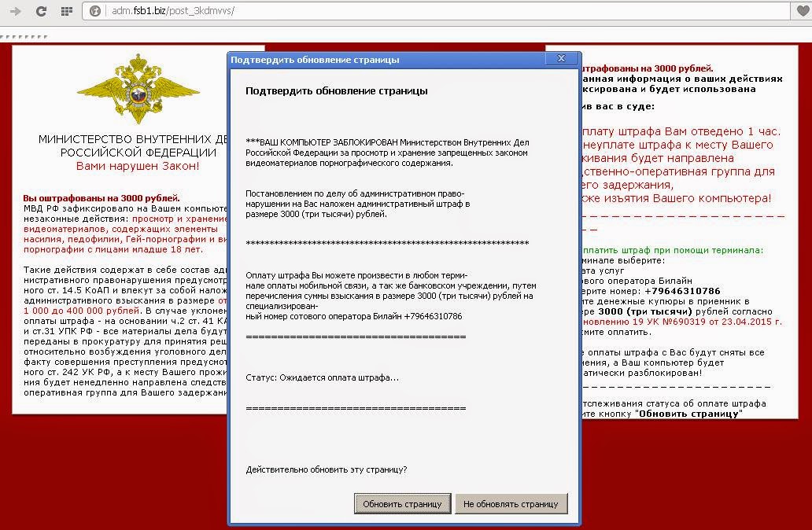The height and width of the screenshot is (530, 812).
Task: Click the "Не обновлять страницу" button
Action: tap(511, 503)
